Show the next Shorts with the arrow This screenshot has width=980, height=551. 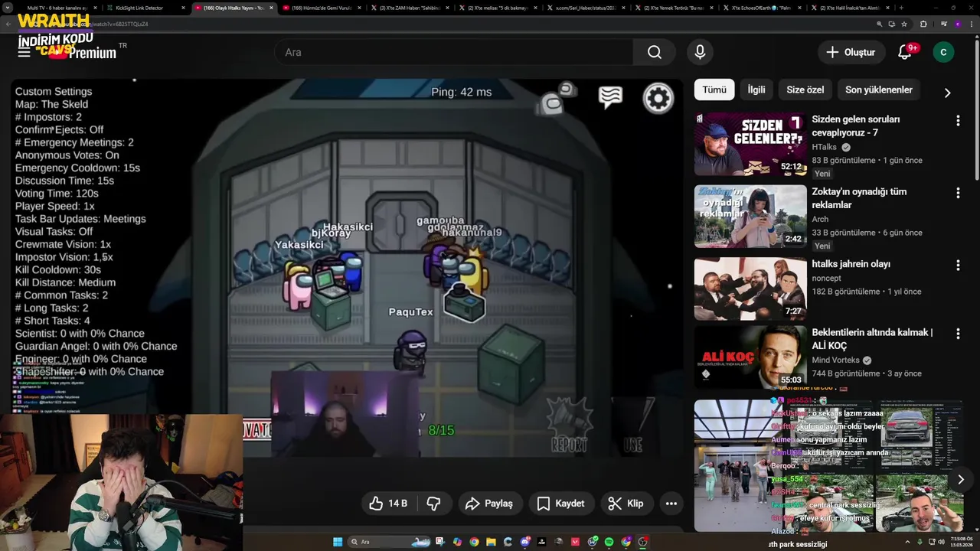pos(960,479)
